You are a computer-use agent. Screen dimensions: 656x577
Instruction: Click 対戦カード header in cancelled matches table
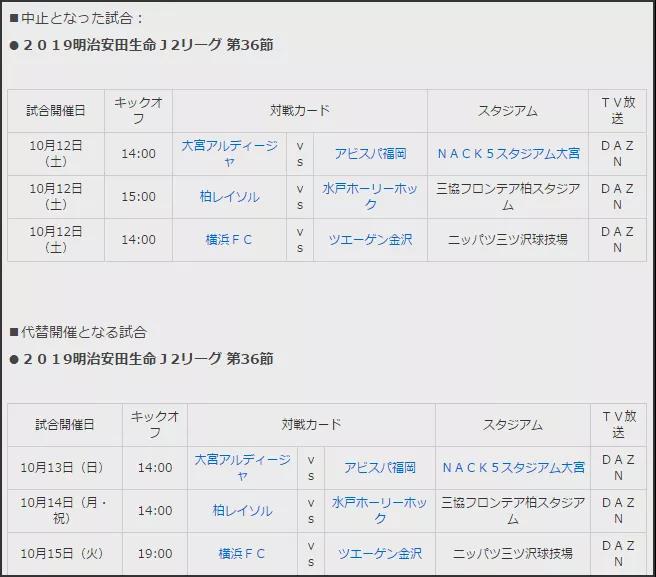pos(300,111)
